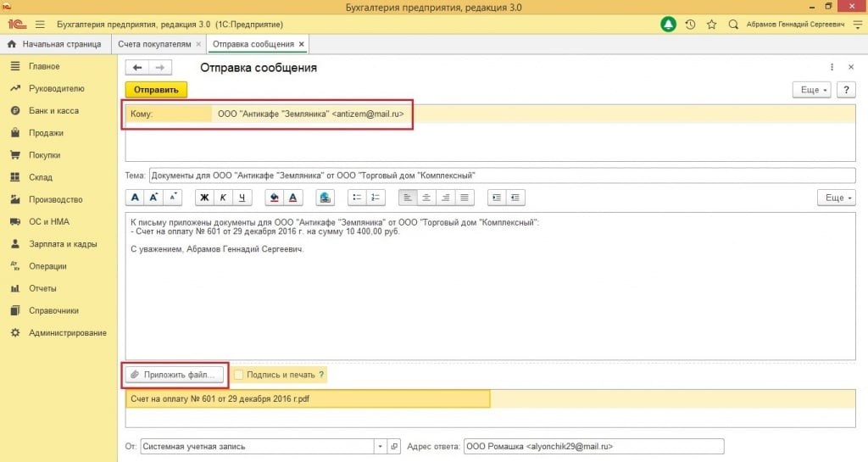This screenshot has width=868, height=462.
Task: Click the green notifications bell icon
Action: point(669,25)
